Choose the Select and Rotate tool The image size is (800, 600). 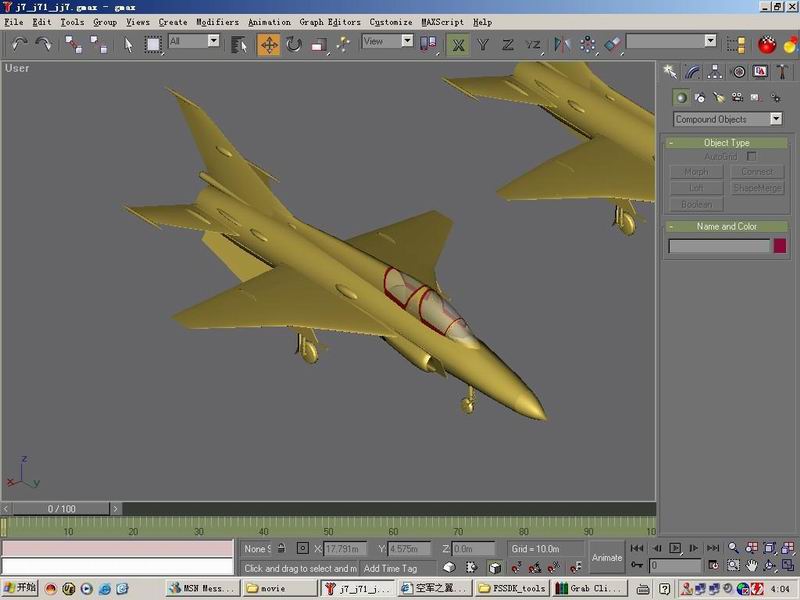[x=294, y=44]
